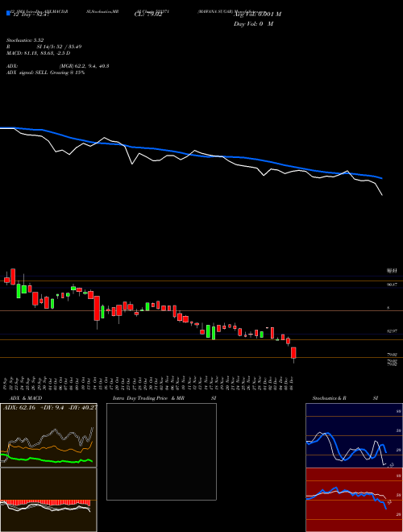The height and width of the screenshot is (532, 403).
Task: Click the 79.02 price label on the right axis
Action: tap(392, 355)
